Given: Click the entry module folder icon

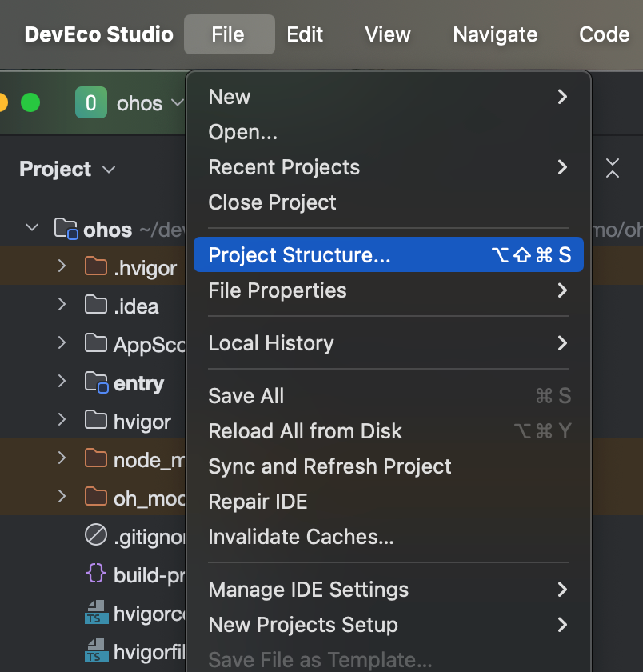Looking at the screenshot, I should 96,382.
